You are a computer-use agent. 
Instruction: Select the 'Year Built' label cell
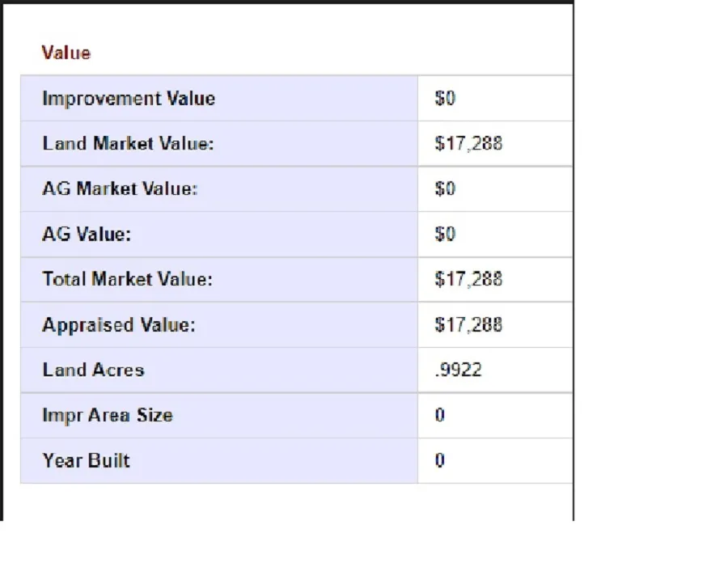tap(86, 461)
